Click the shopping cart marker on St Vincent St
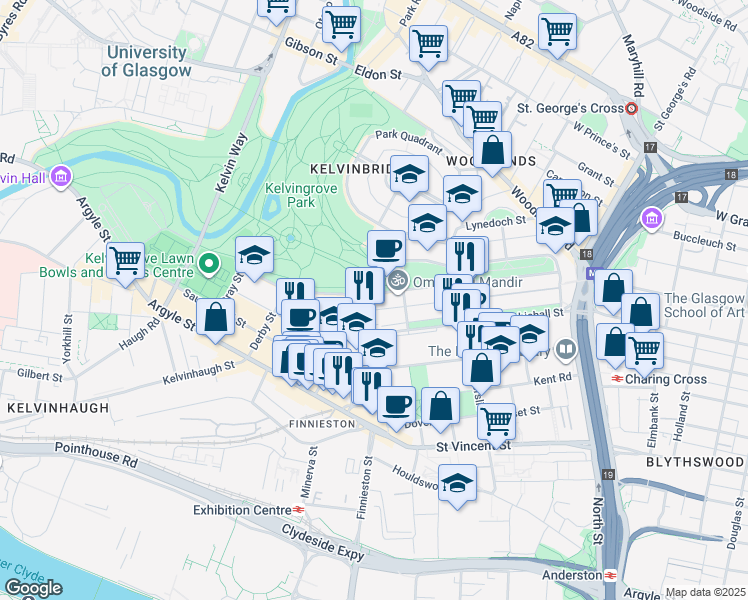 pyautogui.click(x=496, y=423)
